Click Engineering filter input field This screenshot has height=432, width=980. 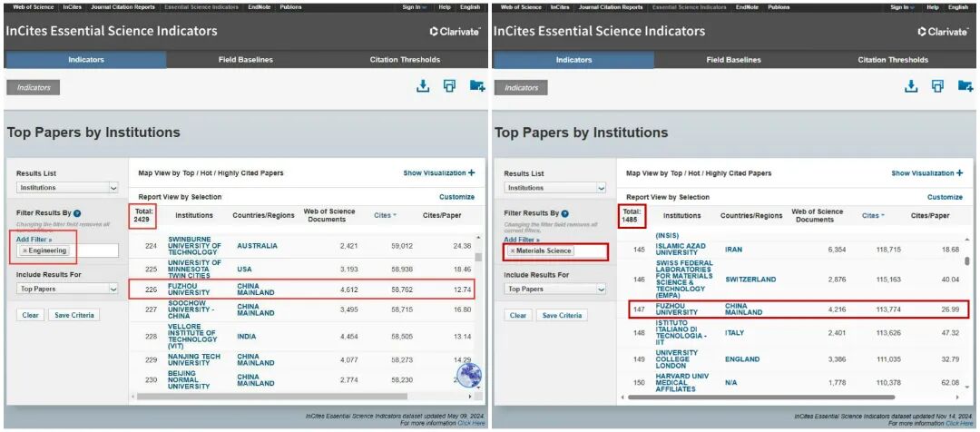click(x=67, y=250)
